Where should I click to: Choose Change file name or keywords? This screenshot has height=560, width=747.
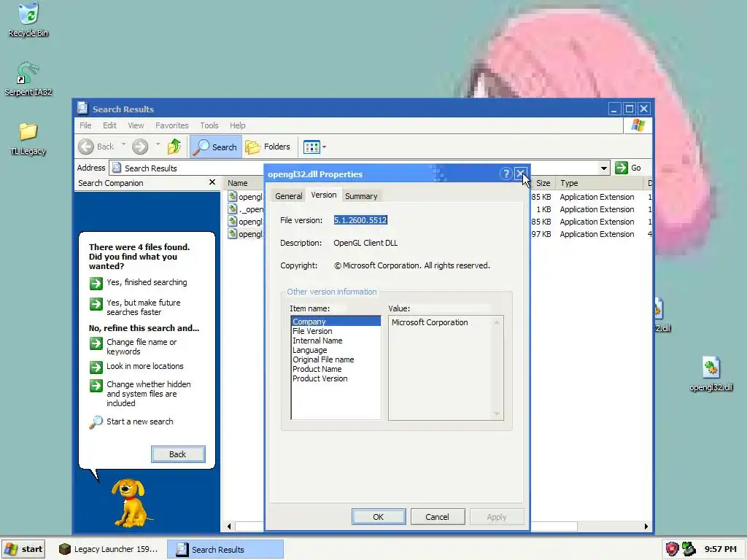133,346
